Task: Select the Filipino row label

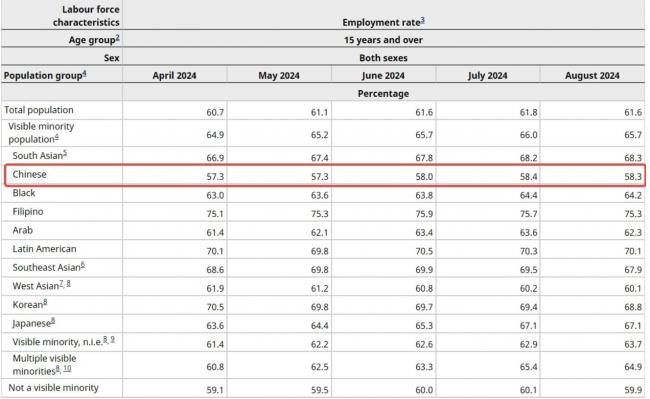Action: point(28,212)
